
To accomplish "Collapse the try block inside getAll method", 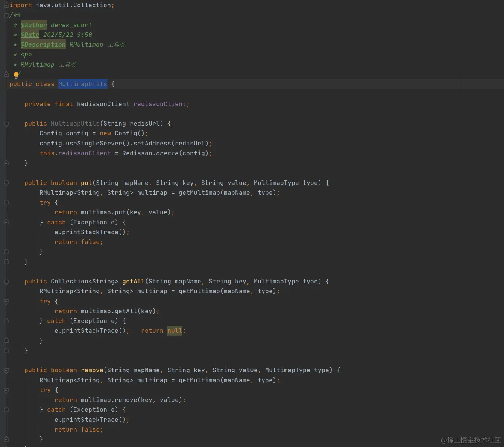I will click(6, 302).
